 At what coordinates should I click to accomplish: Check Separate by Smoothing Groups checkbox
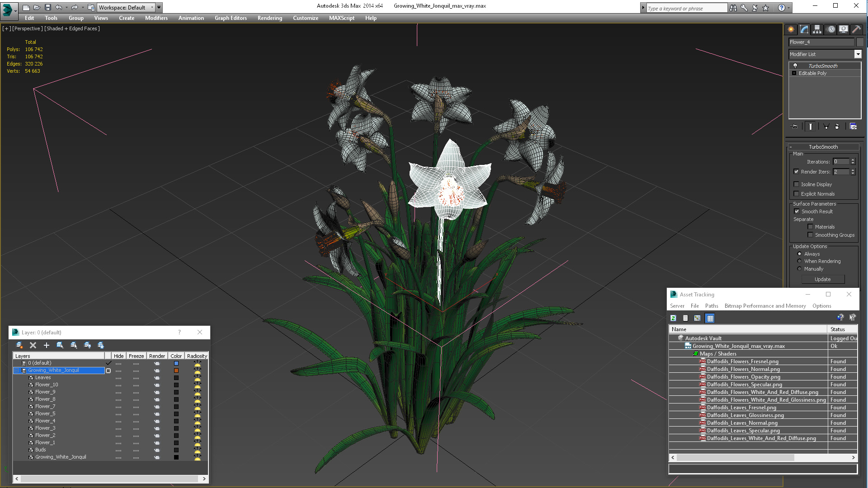[810, 235]
